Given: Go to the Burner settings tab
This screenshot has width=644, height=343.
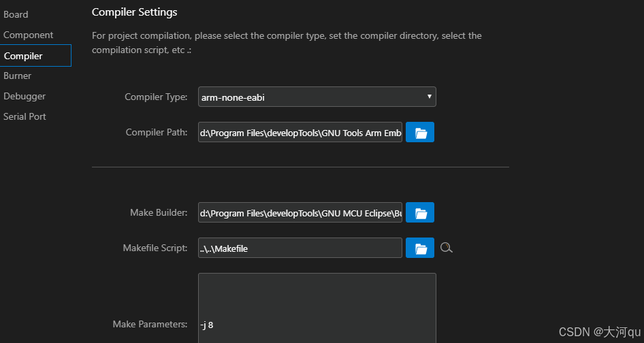Looking at the screenshot, I should 18,76.
